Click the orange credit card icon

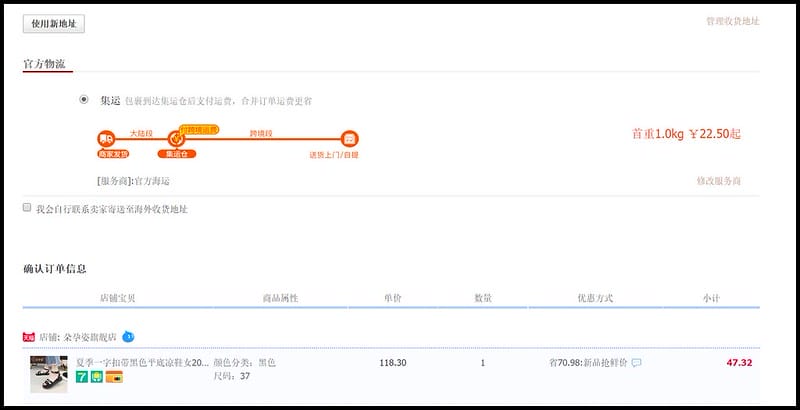114,377
